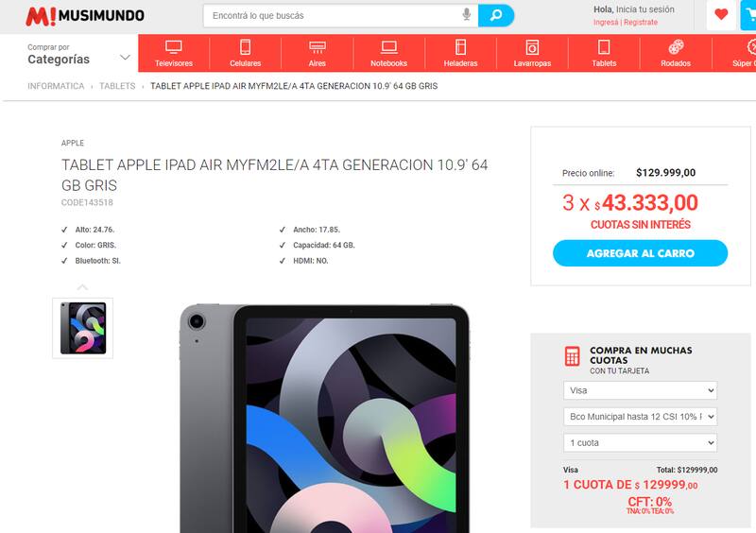Open the Heladeras fridge icon
This screenshot has width=756, height=533.
461,47
